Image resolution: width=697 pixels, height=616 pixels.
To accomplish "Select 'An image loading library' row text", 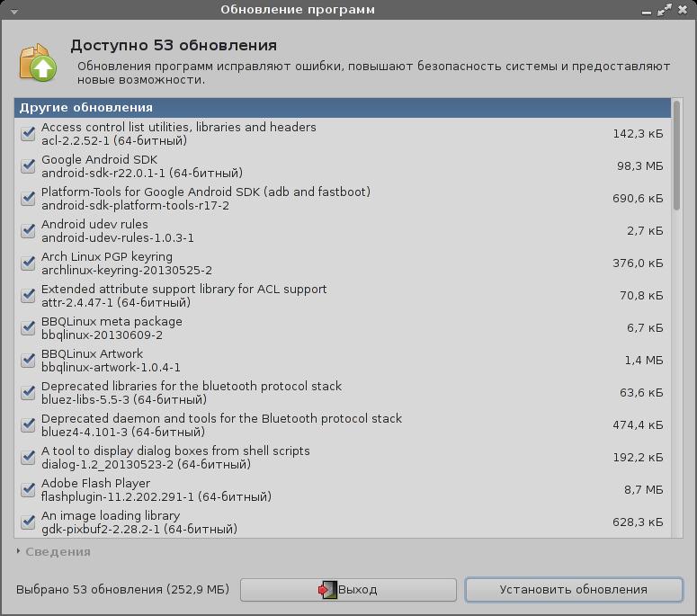I will click(111, 515).
